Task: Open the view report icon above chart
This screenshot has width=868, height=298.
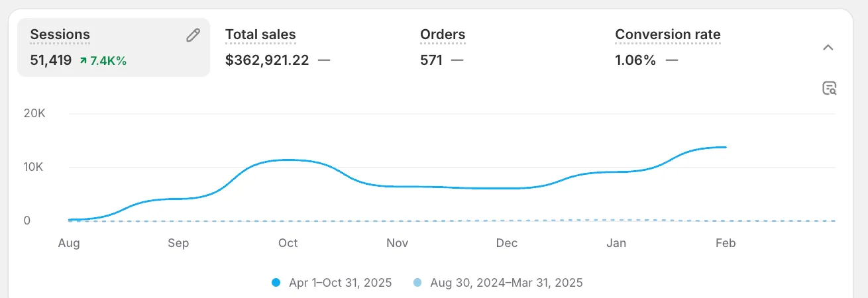Action: (x=829, y=88)
